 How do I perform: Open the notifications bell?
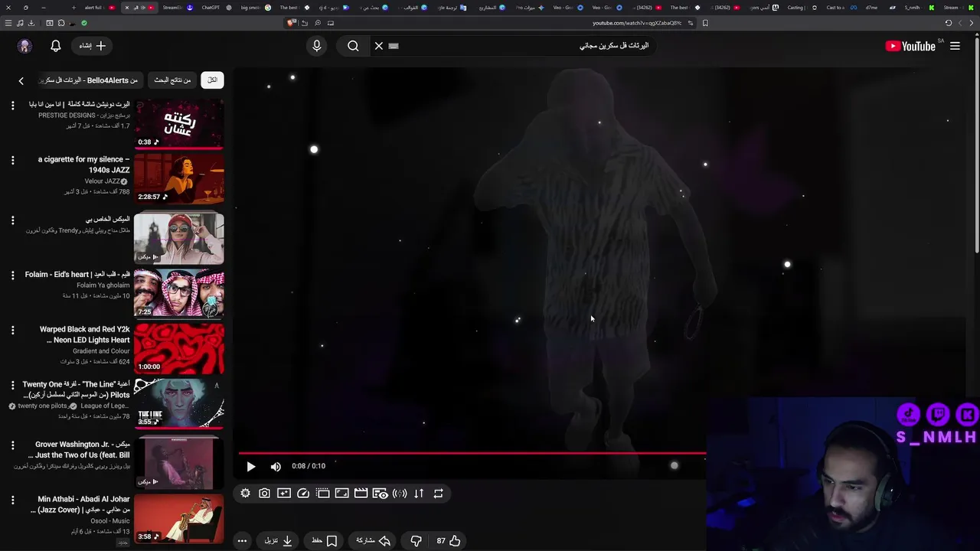click(x=55, y=46)
